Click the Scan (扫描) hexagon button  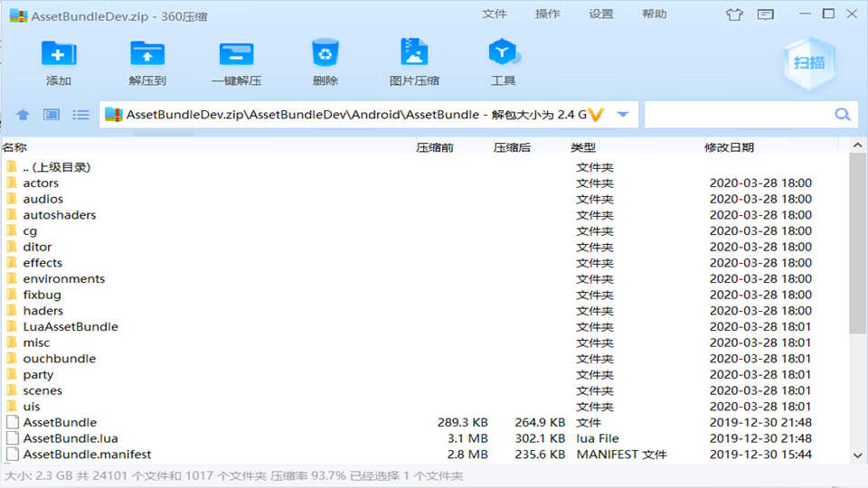coord(808,63)
